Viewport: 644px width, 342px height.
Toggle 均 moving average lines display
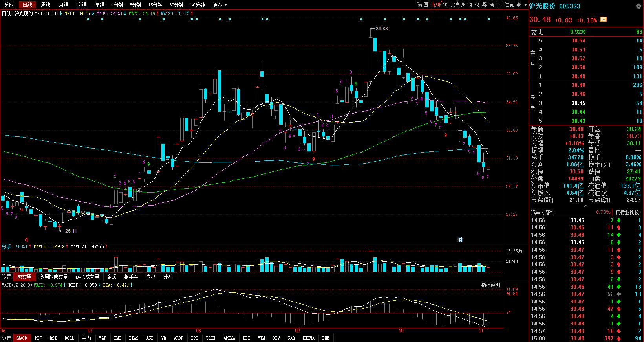470,5
